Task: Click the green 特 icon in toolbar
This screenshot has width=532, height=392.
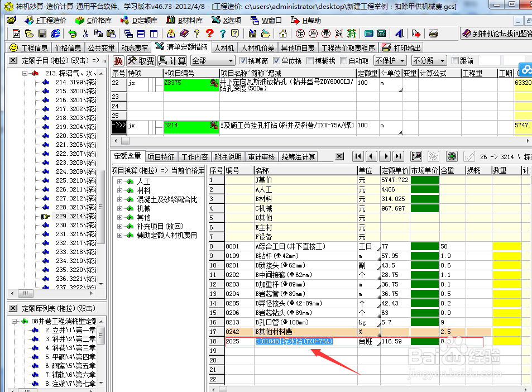Action: tap(352, 34)
